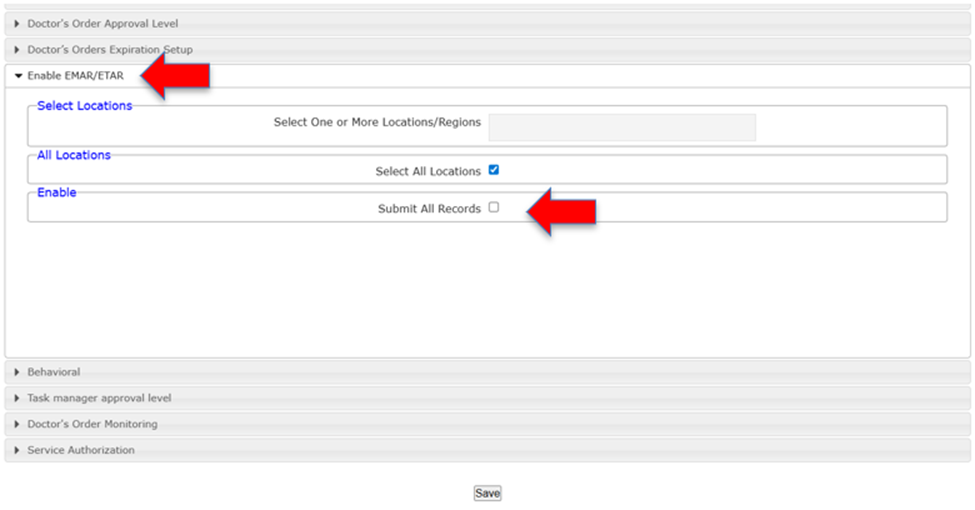Click the 'All Locations' group heading

74,155
